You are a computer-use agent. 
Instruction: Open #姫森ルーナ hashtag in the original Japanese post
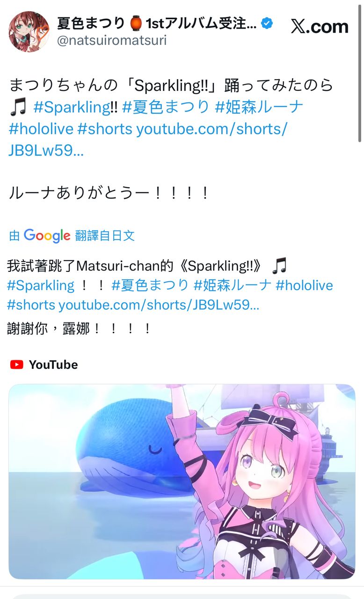point(259,107)
